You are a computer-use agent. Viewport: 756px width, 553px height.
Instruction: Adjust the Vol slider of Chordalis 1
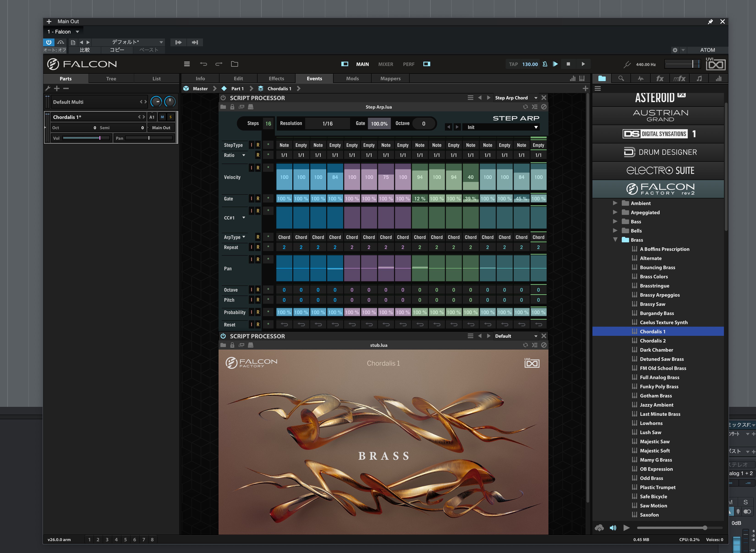pyautogui.click(x=86, y=138)
